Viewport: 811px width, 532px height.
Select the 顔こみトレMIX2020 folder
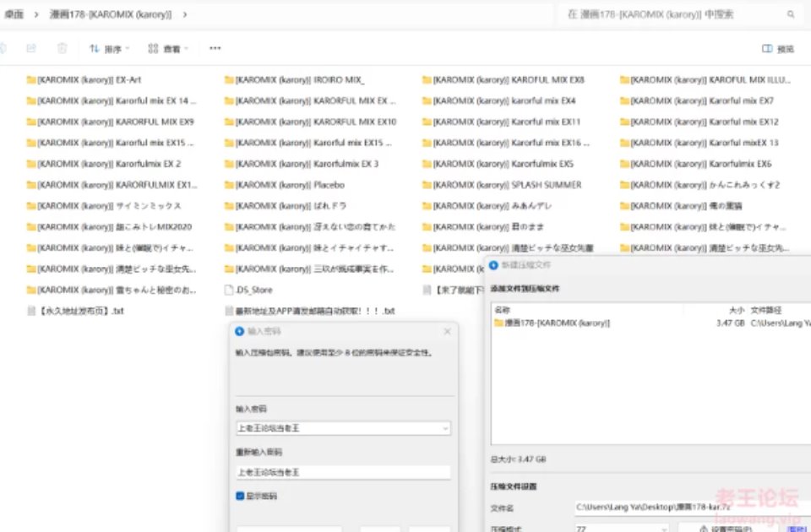pyautogui.click(x=109, y=227)
